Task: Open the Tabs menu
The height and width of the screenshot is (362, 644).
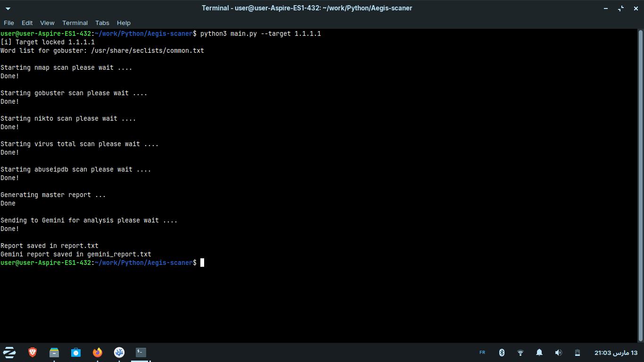Action: coord(102,23)
